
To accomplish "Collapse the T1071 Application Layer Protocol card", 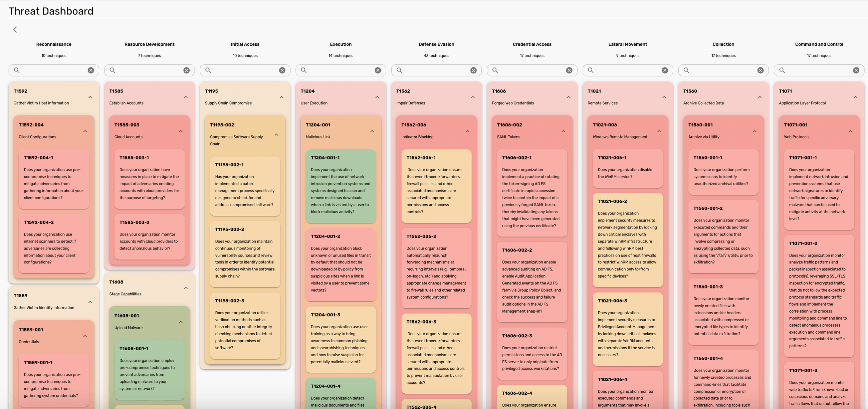I will click(x=856, y=97).
